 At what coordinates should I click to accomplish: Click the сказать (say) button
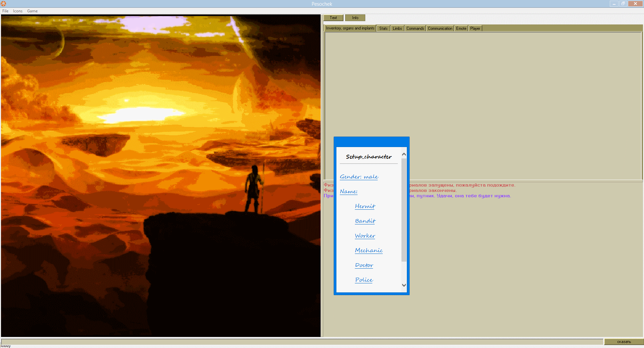pyautogui.click(x=624, y=342)
